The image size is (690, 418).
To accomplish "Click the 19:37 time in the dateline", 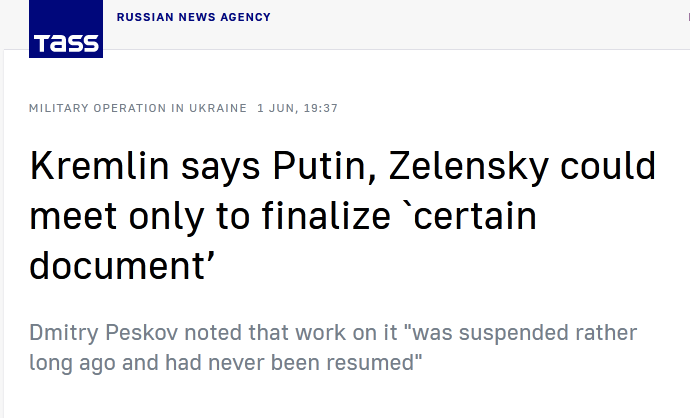I will pos(321,108).
